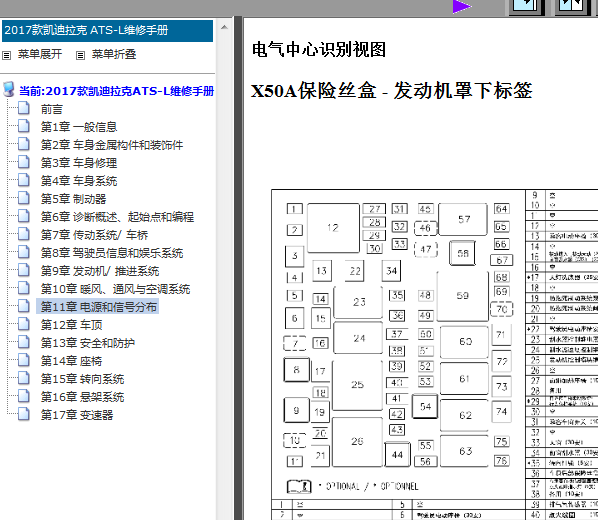Open 第8章 驾驶员信息和娱乐系统
The image size is (598, 520).
coord(112,253)
